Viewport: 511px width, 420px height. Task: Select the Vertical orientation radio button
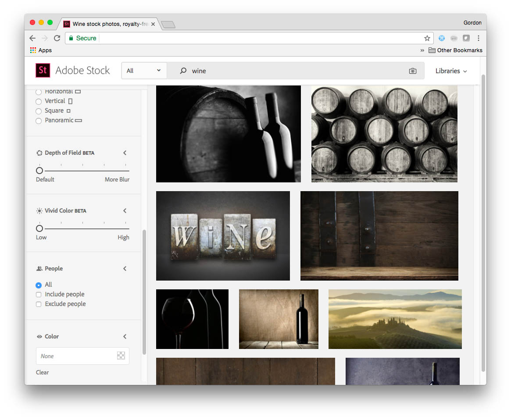(39, 101)
